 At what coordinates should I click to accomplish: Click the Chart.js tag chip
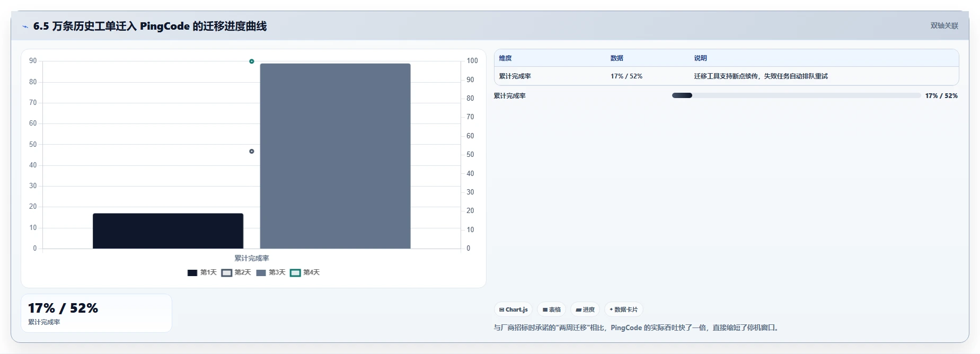[x=513, y=309]
